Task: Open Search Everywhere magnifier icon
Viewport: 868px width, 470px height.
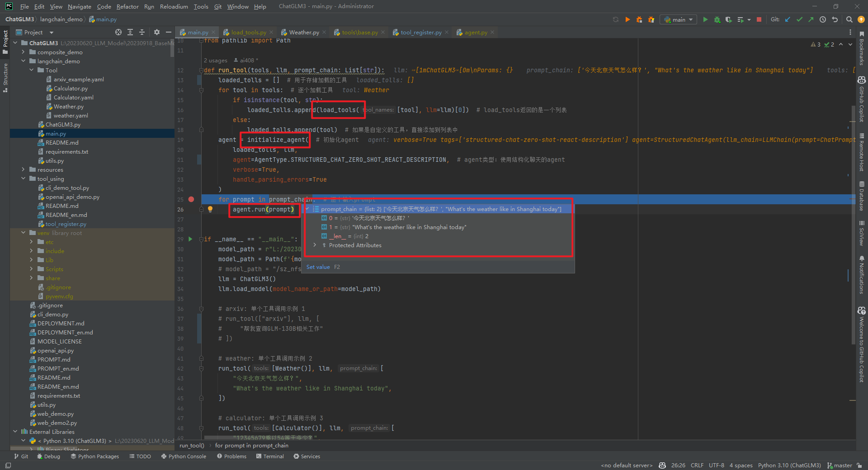Action: (x=849, y=19)
